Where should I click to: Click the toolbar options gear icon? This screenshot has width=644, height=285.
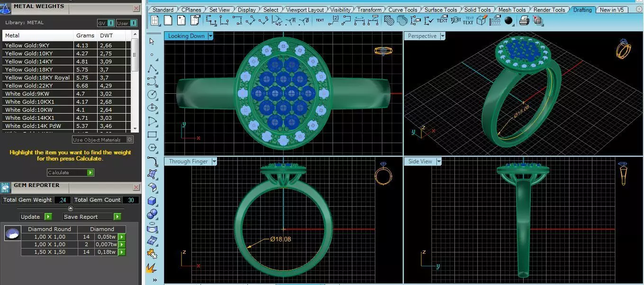click(x=639, y=9)
